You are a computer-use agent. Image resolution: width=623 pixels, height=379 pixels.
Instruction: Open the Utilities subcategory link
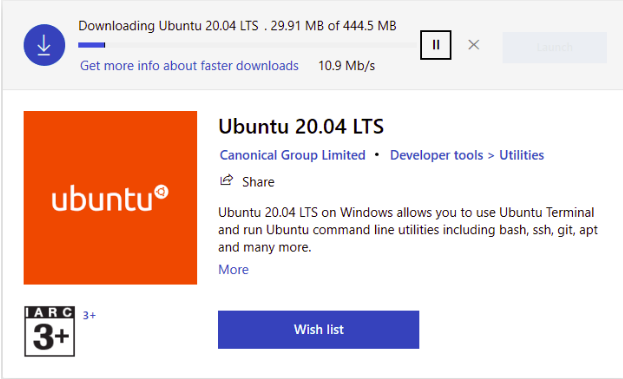click(x=521, y=155)
